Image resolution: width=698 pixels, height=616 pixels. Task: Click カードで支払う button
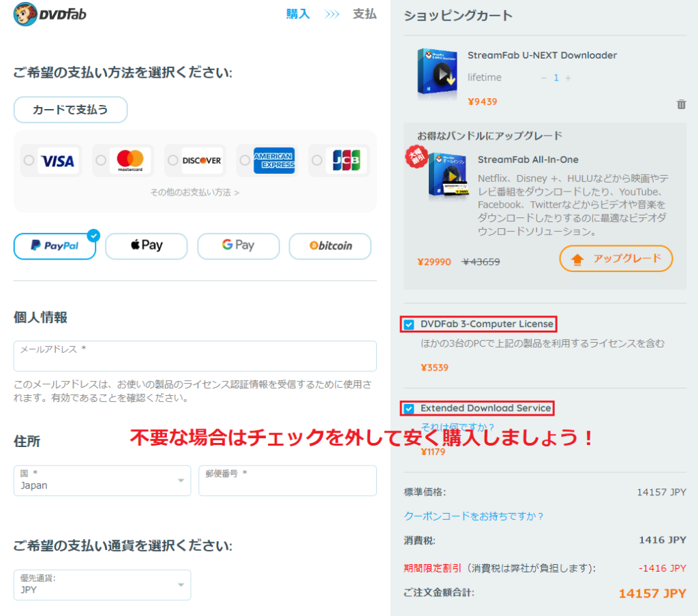(70, 110)
